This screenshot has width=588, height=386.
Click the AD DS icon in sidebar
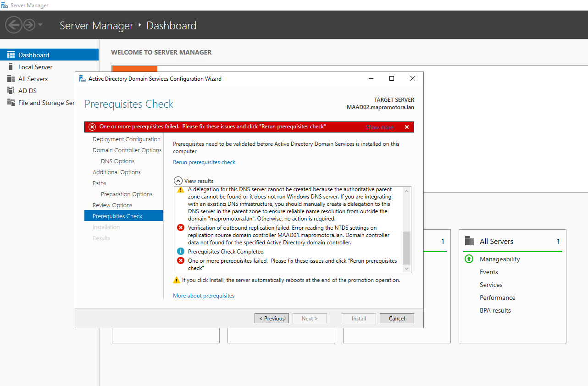coord(11,91)
